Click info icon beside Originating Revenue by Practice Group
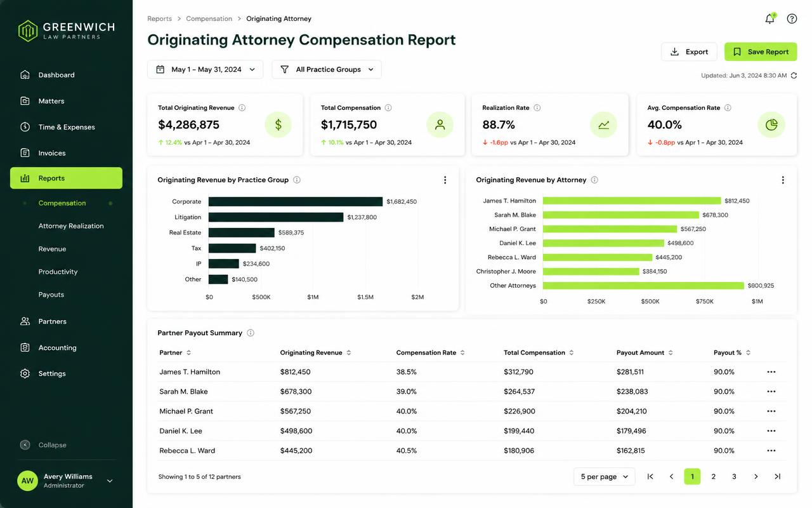Screen dimensions: 812x508 coord(297,180)
